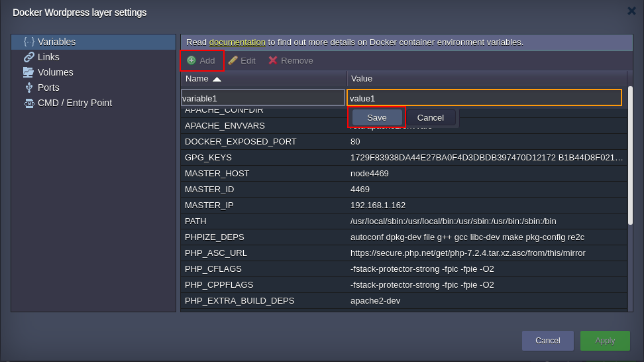Select the APACHE_ENVVARS row
The height and width of the screenshot is (362, 644).
(404, 126)
